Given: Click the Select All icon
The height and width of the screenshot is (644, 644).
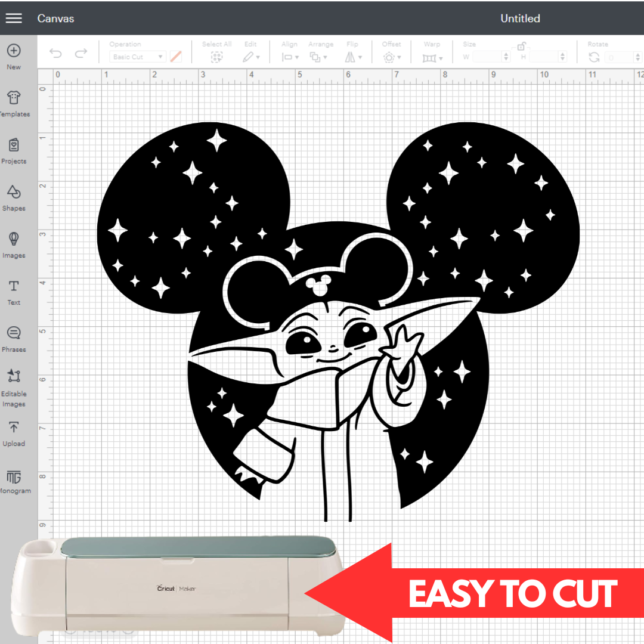Looking at the screenshot, I should coord(217,57).
